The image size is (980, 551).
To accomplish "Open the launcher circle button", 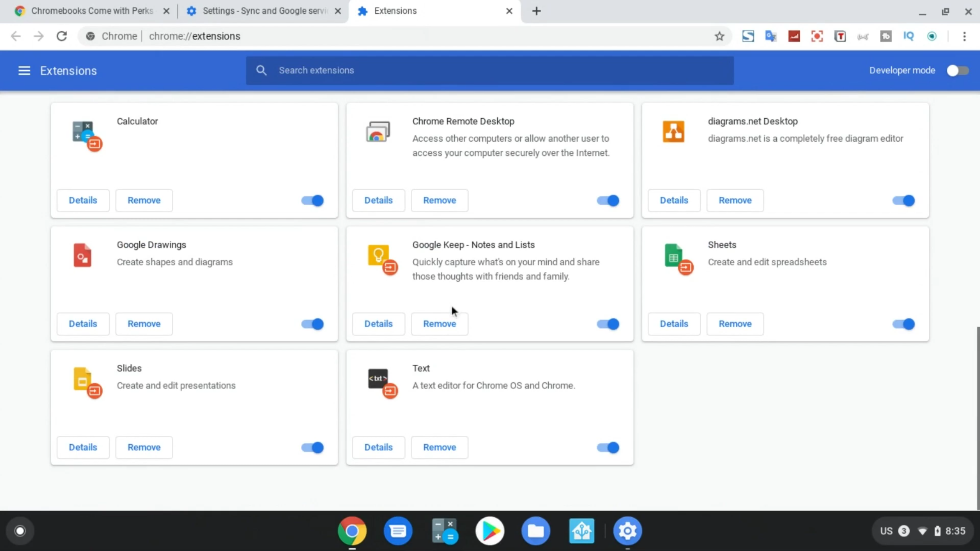I will pos(20,531).
